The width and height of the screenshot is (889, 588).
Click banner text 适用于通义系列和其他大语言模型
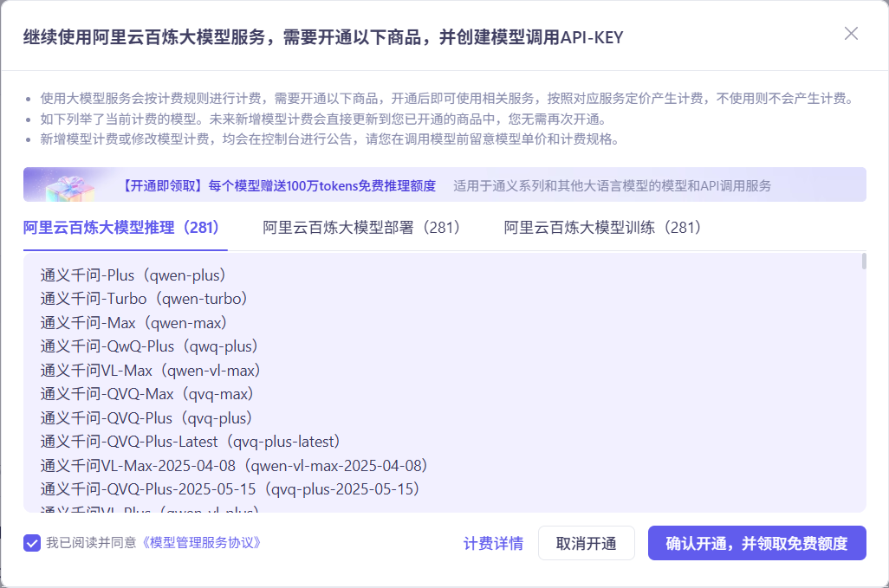tap(613, 186)
